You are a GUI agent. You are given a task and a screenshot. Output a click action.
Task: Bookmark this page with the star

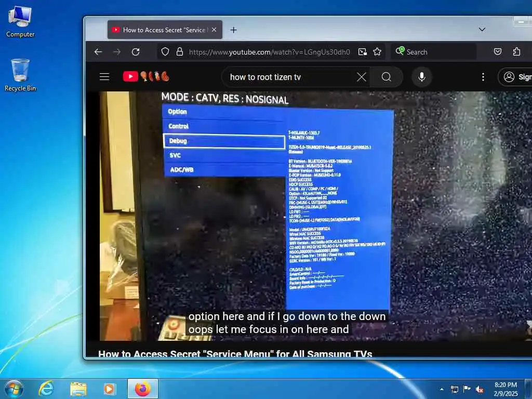coord(377,51)
